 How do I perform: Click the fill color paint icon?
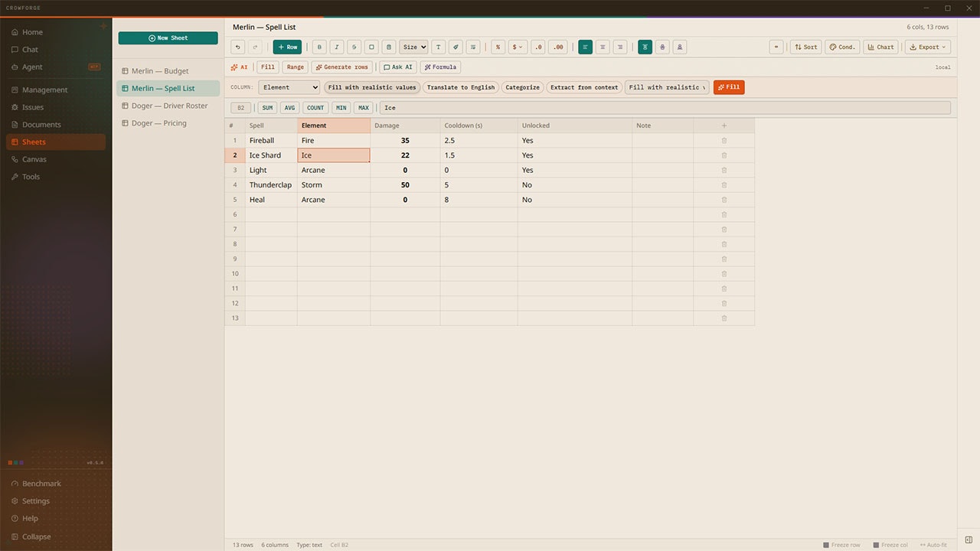456,47
